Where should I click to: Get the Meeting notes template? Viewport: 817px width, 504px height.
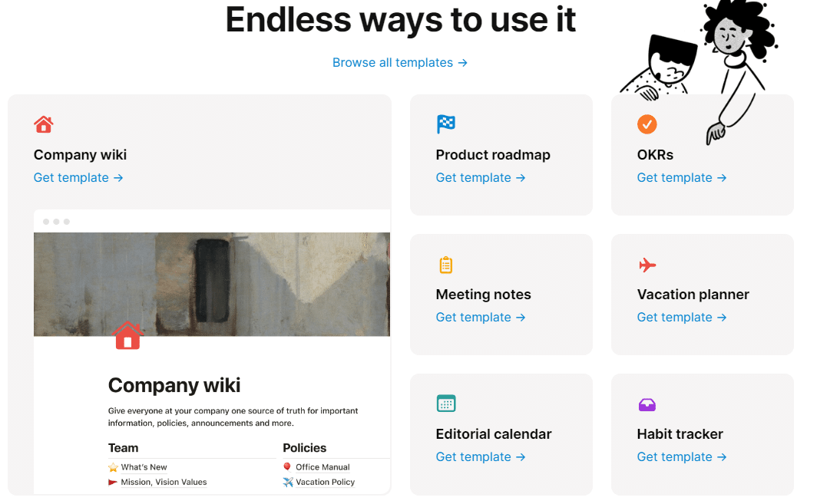481,318
